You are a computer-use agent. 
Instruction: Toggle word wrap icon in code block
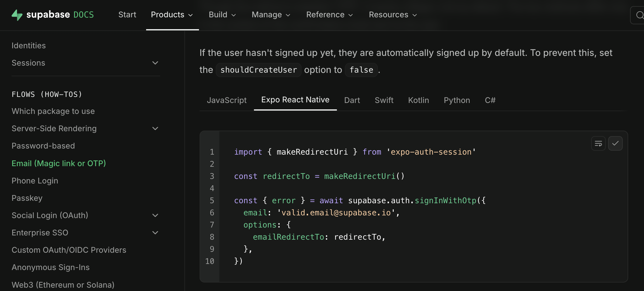598,143
